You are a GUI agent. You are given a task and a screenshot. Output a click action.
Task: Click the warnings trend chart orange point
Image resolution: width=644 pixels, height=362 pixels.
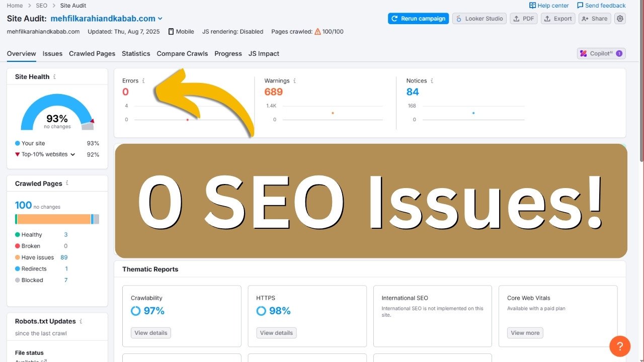click(x=333, y=113)
